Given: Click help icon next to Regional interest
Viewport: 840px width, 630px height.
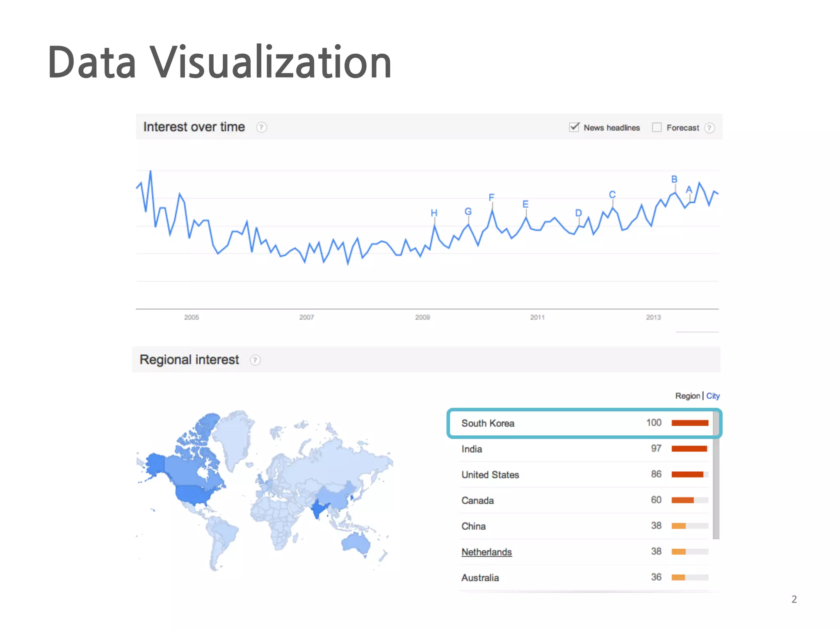Looking at the screenshot, I should pos(255,360).
